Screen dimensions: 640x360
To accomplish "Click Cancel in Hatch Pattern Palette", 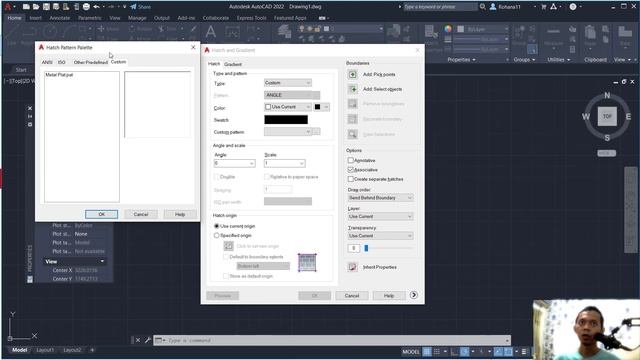I will tap(141, 214).
